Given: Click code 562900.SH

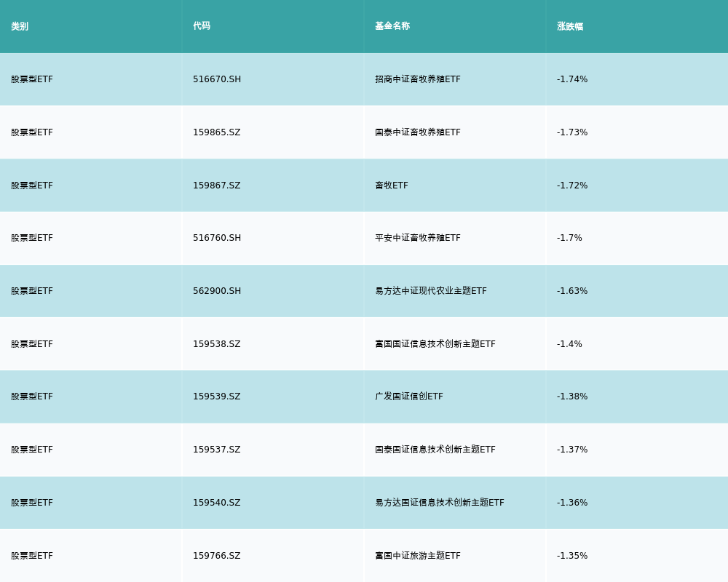Looking at the screenshot, I should (x=217, y=291).
